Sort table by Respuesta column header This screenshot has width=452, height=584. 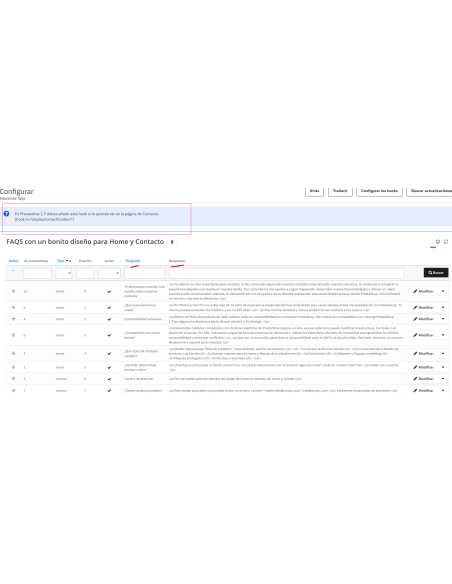coord(177,261)
